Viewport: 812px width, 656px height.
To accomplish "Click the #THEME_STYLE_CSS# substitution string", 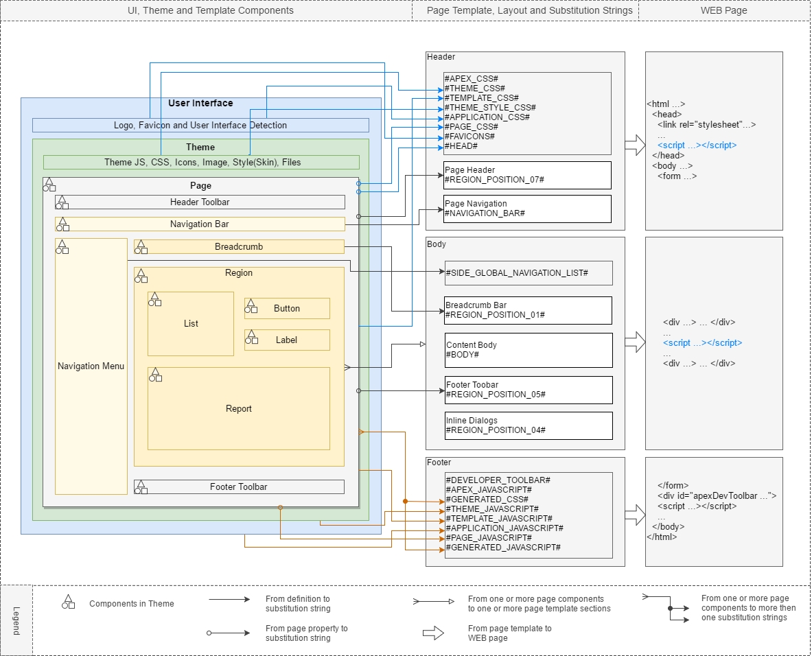I will click(x=490, y=108).
